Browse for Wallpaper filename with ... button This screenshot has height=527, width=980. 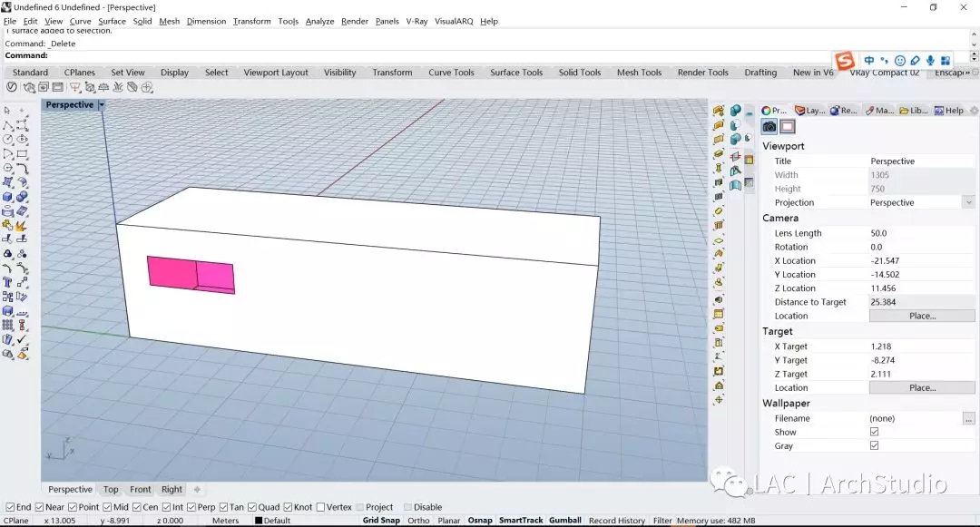coord(969,418)
